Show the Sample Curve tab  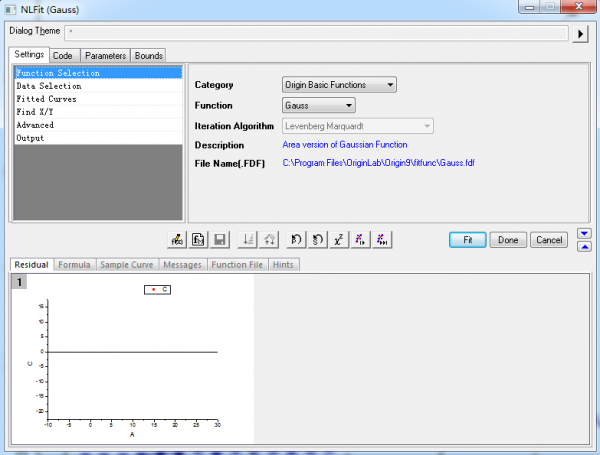point(127,265)
